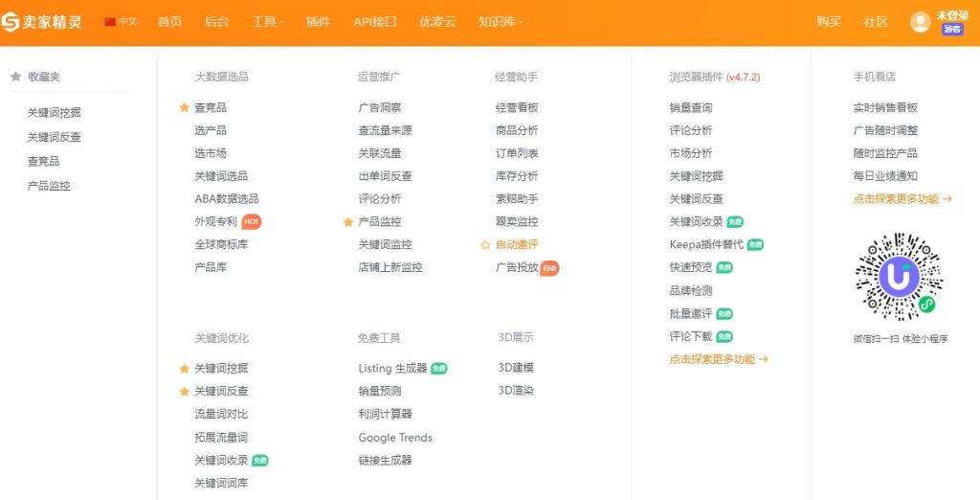Image resolution: width=980 pixels, height=500 pixels.
Task: Expand the 工具 menu dropdown
Action: [268, 22]
